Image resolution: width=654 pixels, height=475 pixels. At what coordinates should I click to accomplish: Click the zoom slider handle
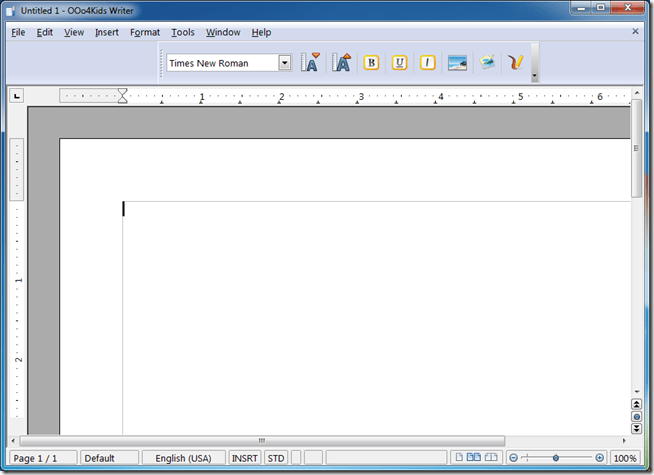tap(556, 458)
